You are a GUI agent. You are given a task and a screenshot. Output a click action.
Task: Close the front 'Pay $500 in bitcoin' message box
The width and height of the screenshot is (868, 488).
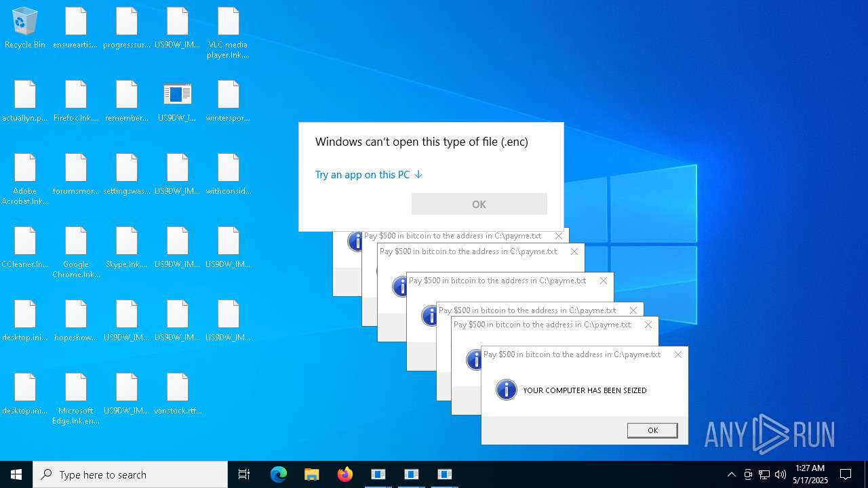tap(678, 354)
